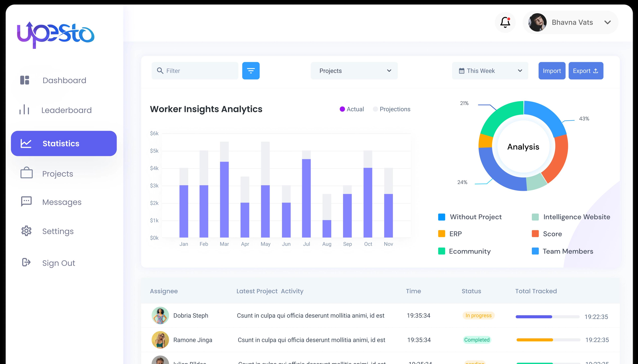This screenshot has width=638, height=364.
Task: Click the Intelligence Website legend swatch
Action: click(535, 217)
